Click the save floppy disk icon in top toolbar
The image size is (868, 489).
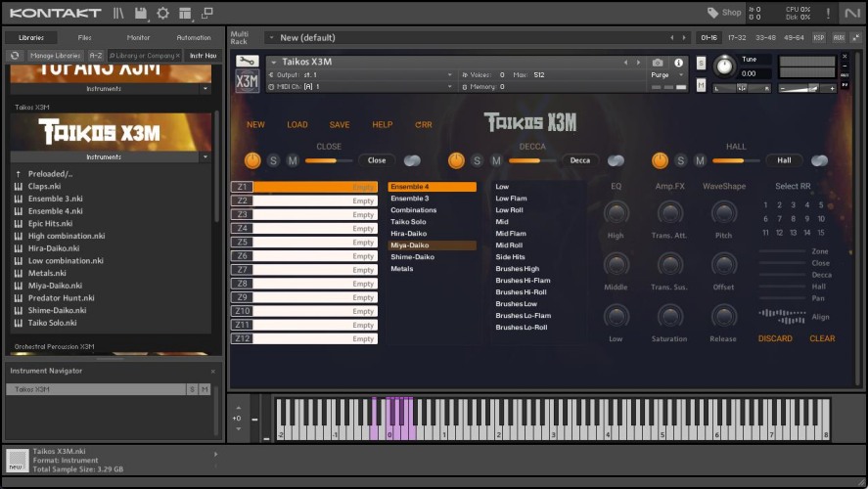tap(141, 13)
